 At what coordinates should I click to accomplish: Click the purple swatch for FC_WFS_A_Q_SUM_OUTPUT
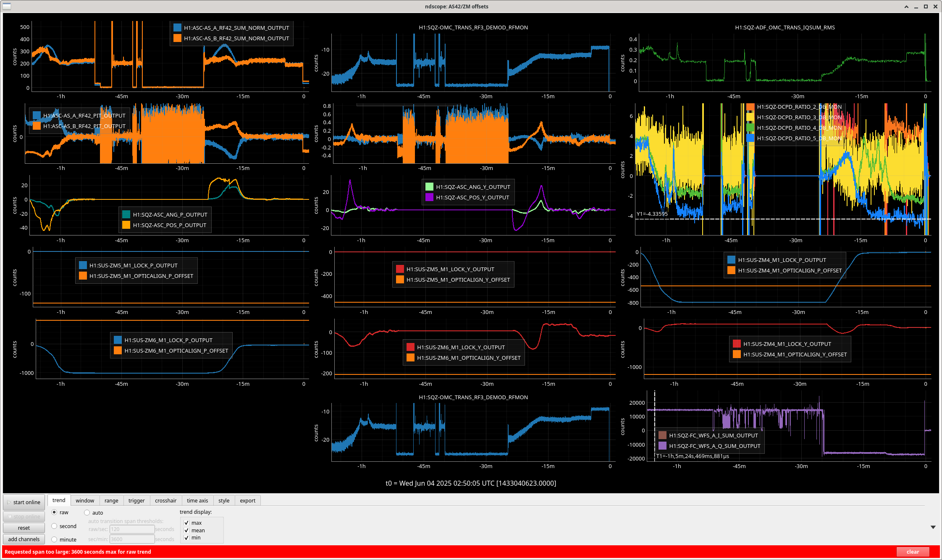[x=662, y=446]
